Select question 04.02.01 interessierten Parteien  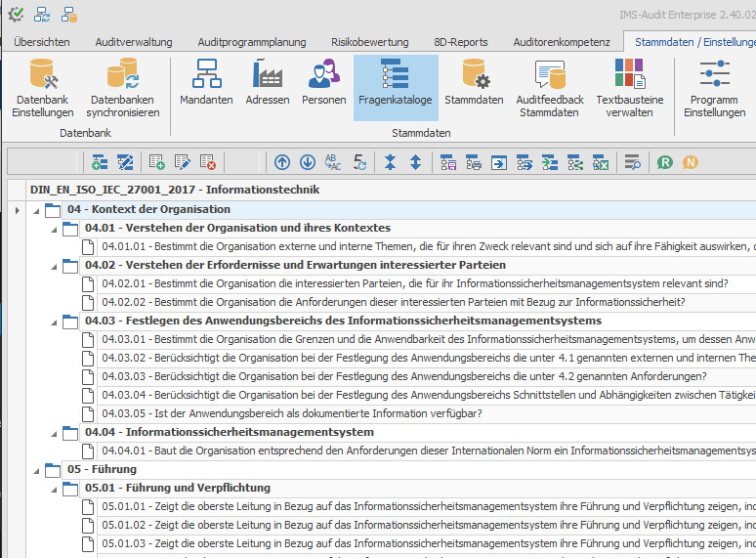(427, 283)
